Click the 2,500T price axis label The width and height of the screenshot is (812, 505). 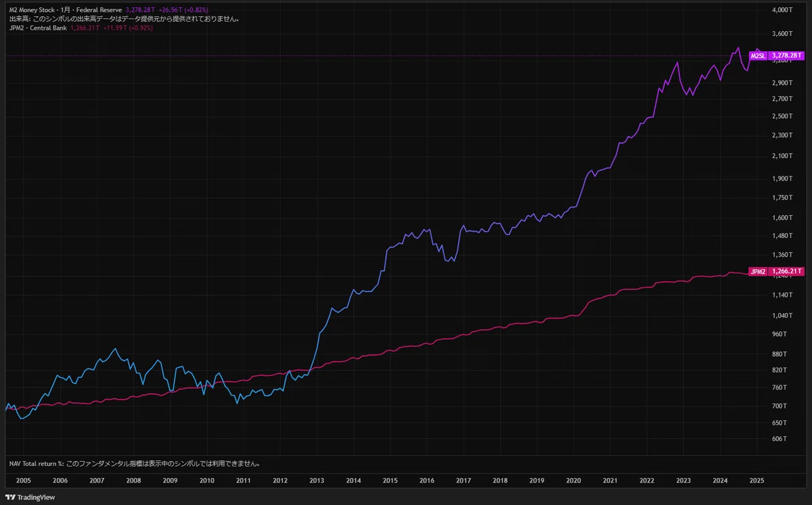pos(782,116)
